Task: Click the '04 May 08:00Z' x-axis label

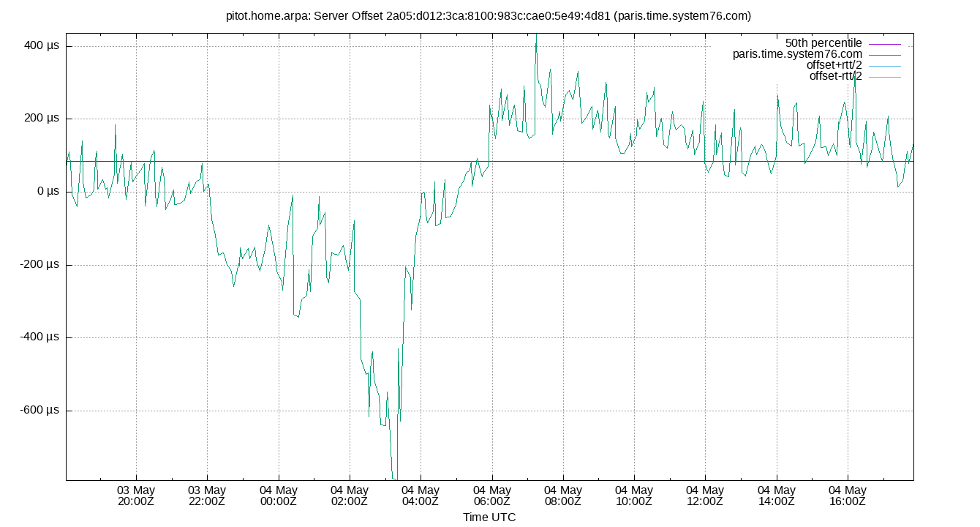Action: point(563,496)
